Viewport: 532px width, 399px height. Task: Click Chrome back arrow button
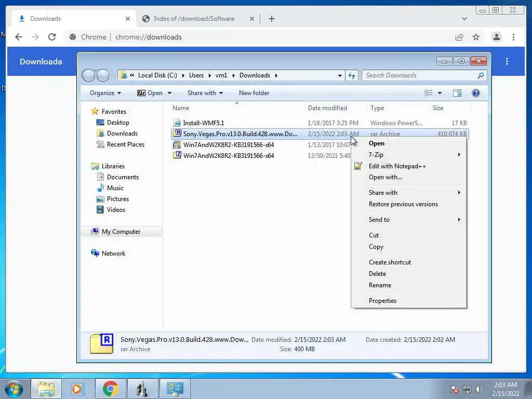19,37
